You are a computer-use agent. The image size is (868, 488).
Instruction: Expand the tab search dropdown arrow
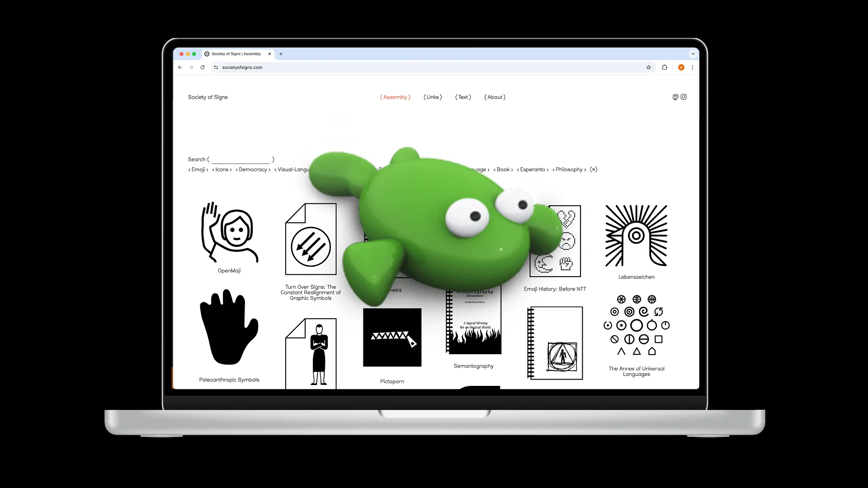click(693, 54)
